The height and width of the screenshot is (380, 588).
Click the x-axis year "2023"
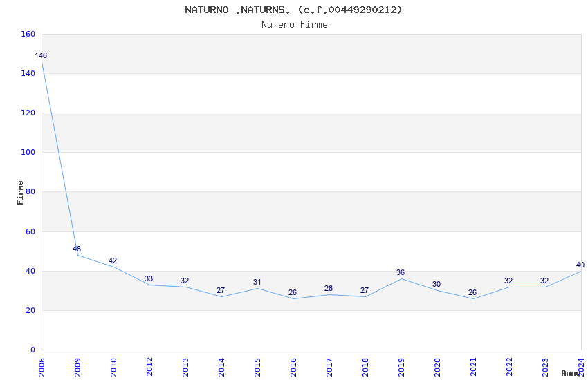coord(545,367)
